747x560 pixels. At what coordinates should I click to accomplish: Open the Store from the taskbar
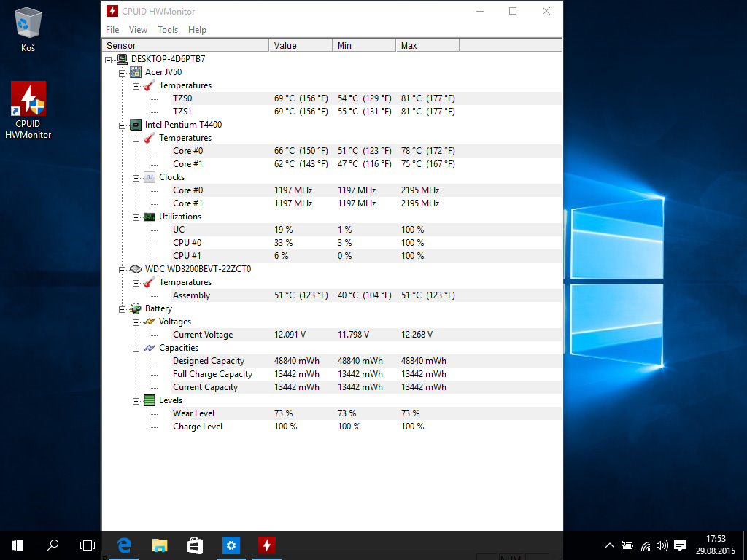click(x=195, y=545)
